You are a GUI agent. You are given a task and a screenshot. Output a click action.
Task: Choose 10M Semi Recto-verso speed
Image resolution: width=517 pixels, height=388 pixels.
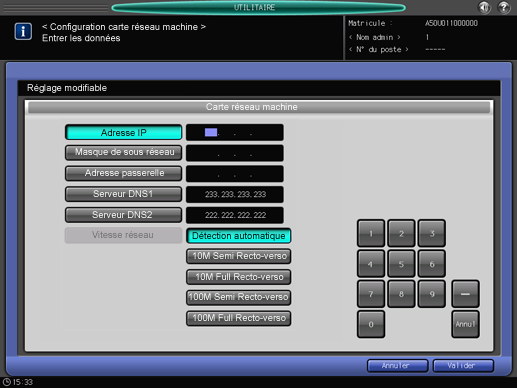(239, 256)
